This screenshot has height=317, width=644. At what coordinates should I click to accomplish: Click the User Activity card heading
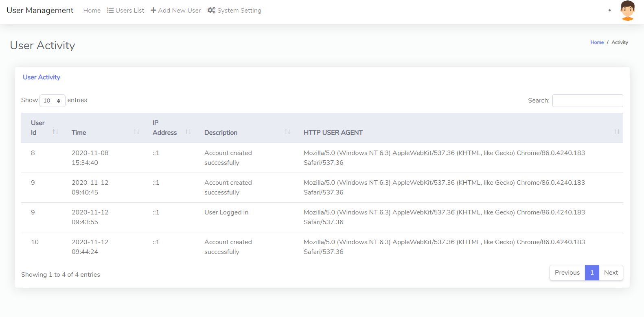[42, 77]
